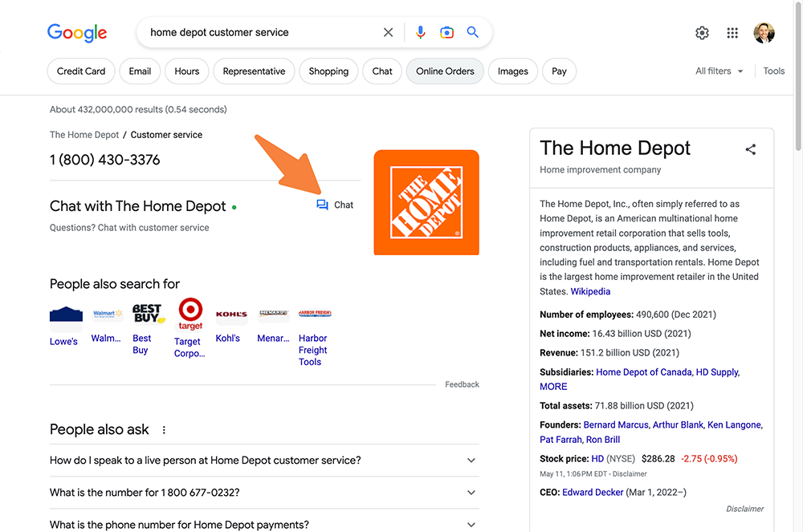The image size is (803, 532).
Task: Open the Google apps grid icon
Action: point(732,33)
